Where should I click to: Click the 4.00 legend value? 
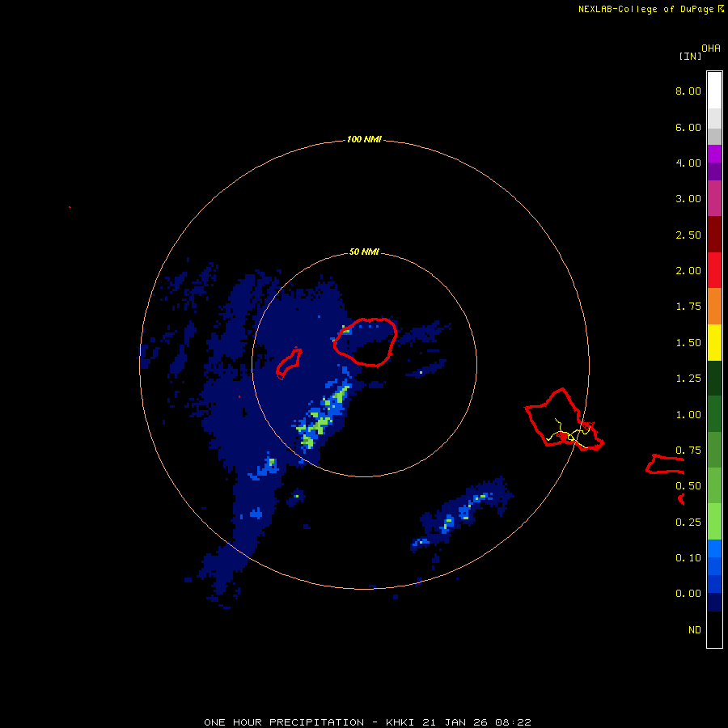coord(688,163)
